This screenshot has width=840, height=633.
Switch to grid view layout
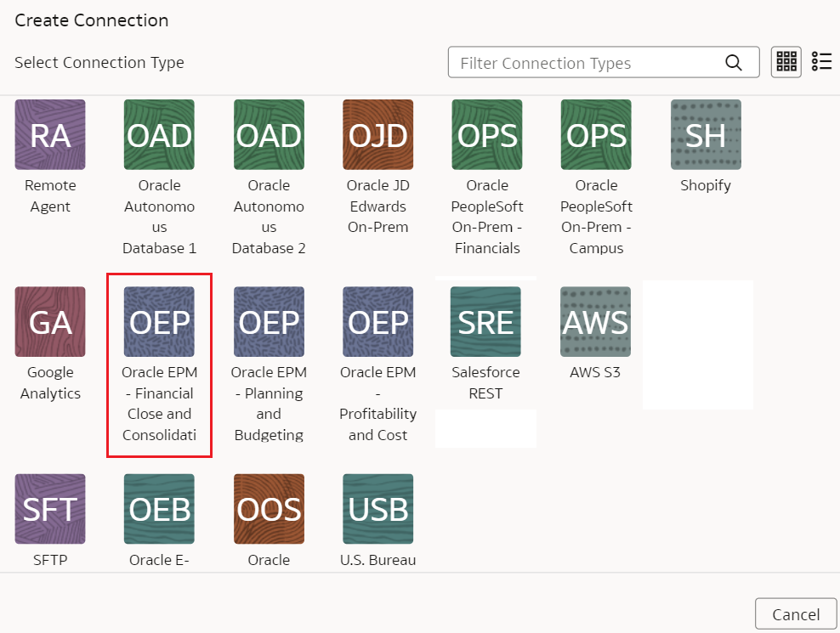[786, 61]
